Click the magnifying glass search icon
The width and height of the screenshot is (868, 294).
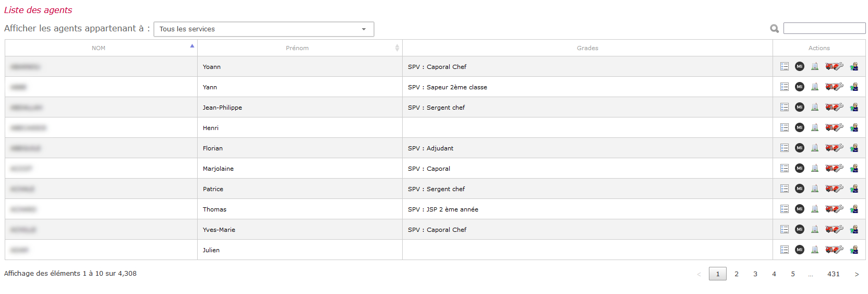(775, 29)
